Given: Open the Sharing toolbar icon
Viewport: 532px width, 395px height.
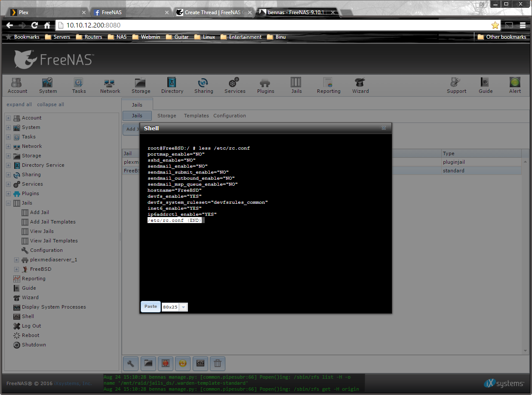Looking at the screenshot, I should (203, 85).
